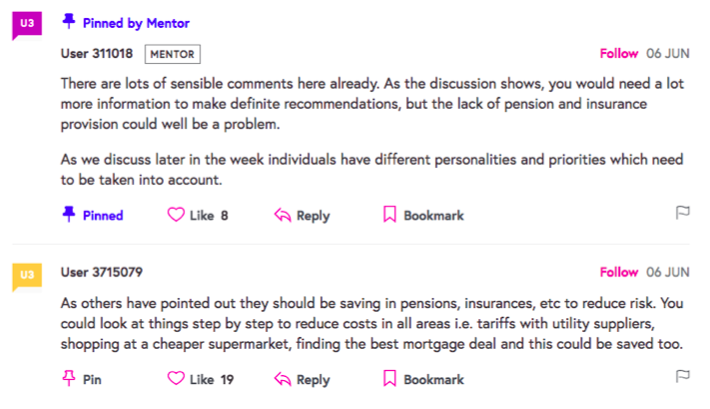
Task: Click the purple U3 avatar badge
Action: pos(26,24)
